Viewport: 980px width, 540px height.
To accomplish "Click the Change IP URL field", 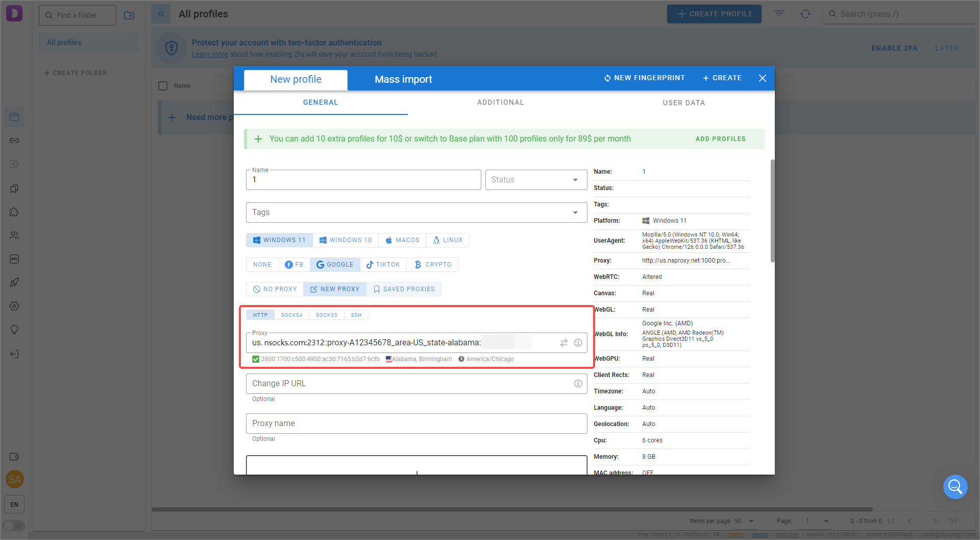I will point(416,384).
